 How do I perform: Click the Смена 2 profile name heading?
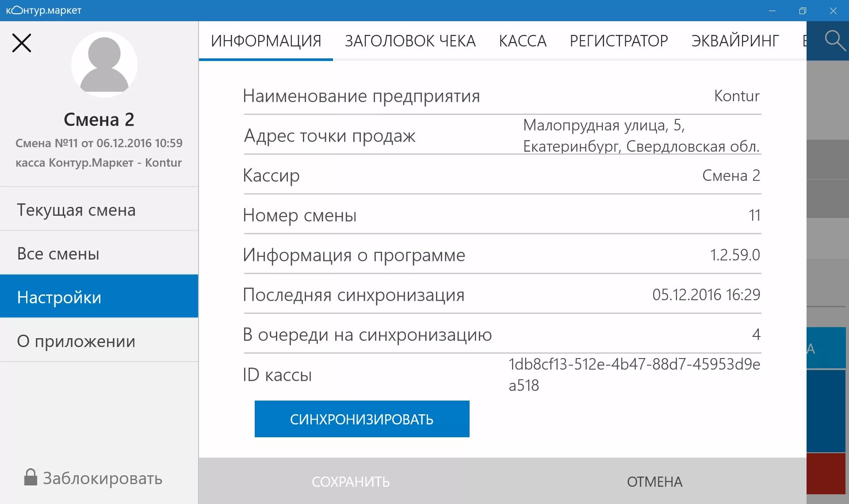(99, 119)
